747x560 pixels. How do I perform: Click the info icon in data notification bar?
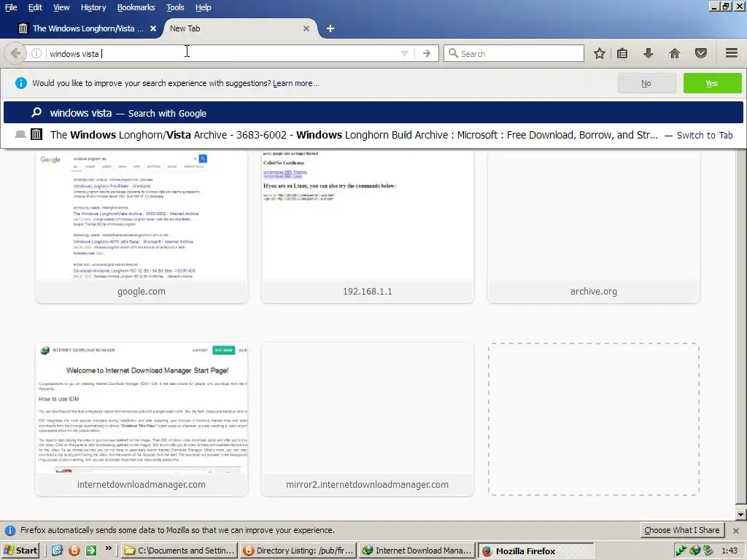click(x=9, y=531)
